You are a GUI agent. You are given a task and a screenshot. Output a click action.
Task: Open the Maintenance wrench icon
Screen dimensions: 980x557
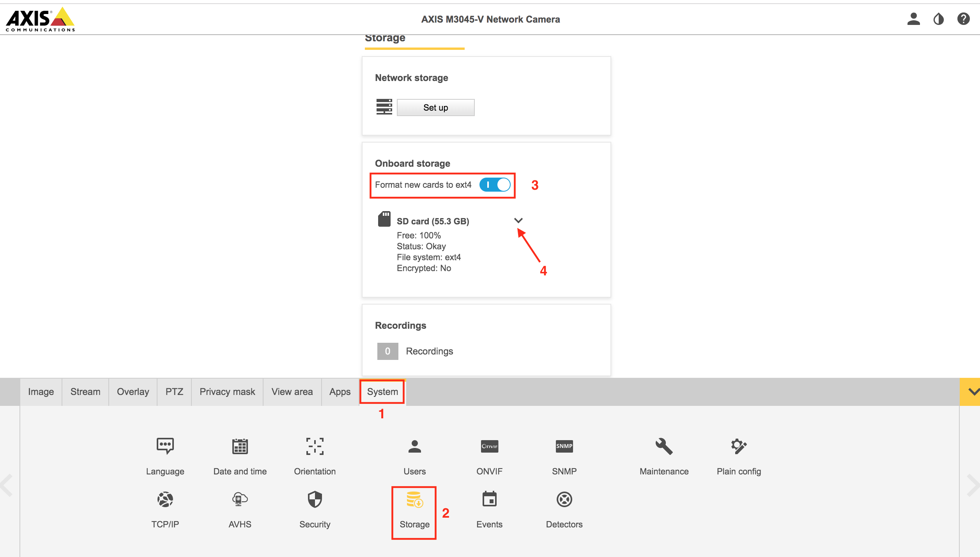point(664,446)
